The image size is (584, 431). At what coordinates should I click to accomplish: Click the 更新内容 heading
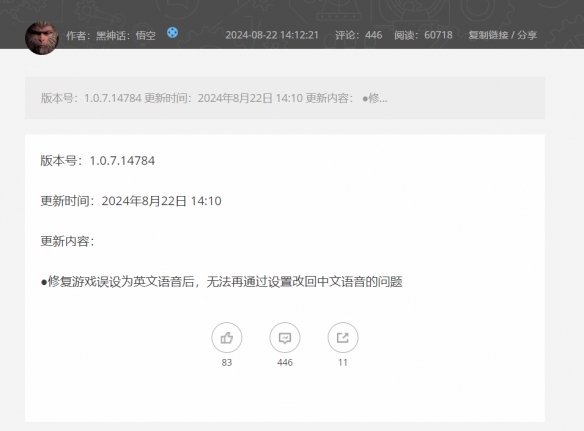pyautogui.click(x=67, y=241)
